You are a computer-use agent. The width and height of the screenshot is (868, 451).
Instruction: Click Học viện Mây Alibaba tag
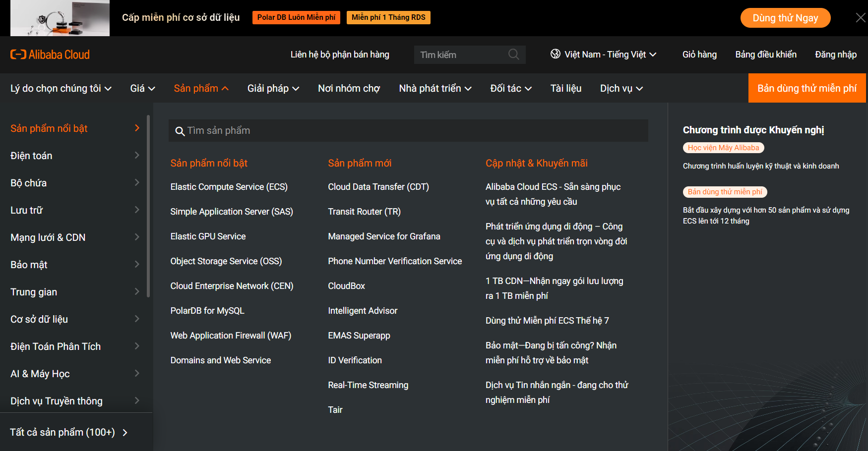click(723, 148)
